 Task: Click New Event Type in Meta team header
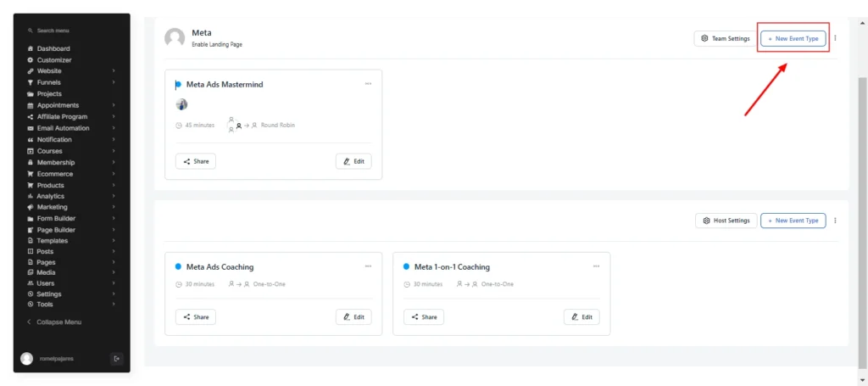point(793,39)
